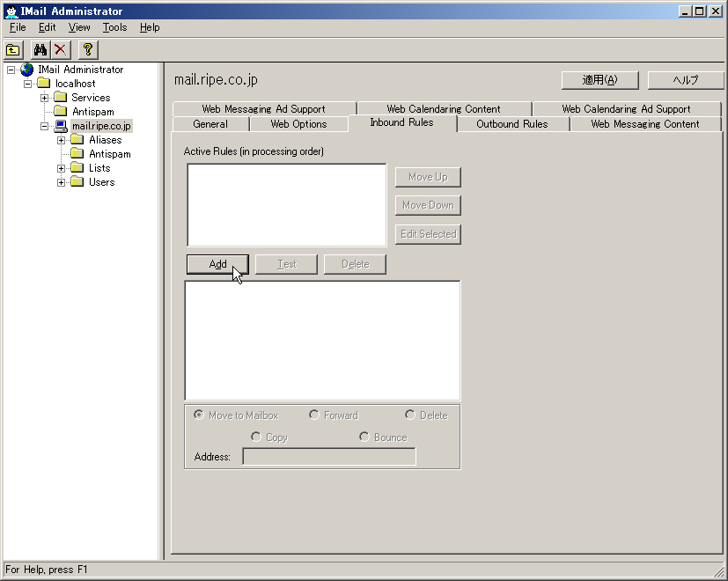Select mail.ripe.co.jp label in the tree
This screenshot has width=728, height=581.
point(102,126)
